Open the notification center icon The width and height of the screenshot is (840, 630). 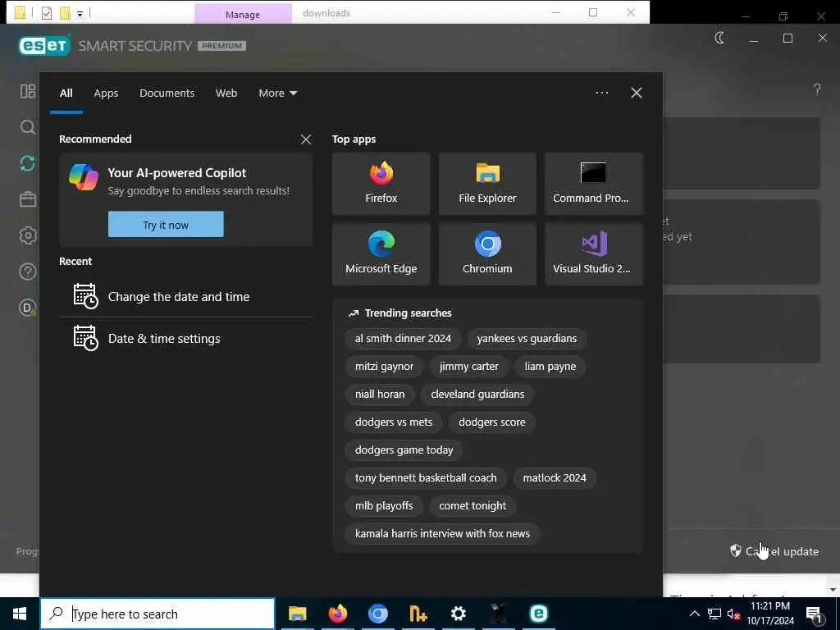pos(815,614)
